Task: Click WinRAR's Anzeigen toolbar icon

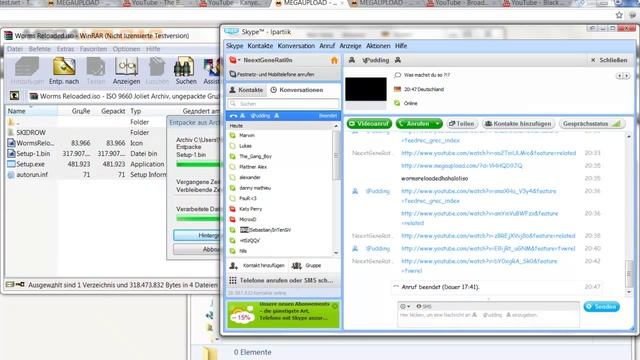Action: (126, 67)
